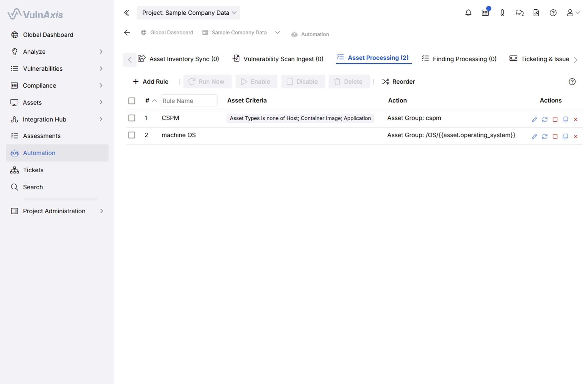Click the copy icon for machine OS rule

(565, 136)
